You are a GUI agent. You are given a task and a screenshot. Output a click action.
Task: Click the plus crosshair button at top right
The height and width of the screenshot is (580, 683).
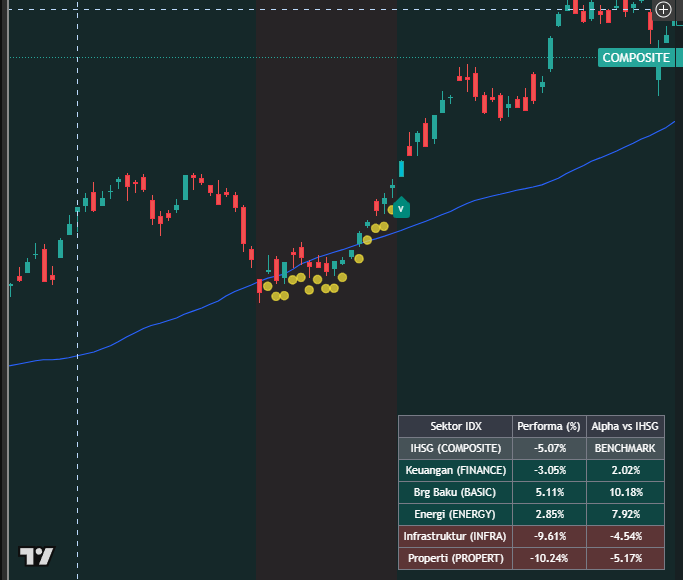(x=663, y=9)
